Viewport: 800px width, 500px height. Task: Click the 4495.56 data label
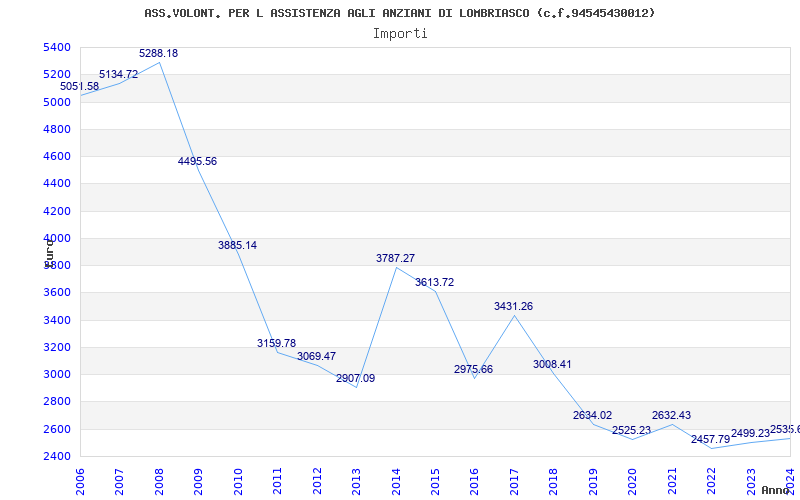coord(197,162)
